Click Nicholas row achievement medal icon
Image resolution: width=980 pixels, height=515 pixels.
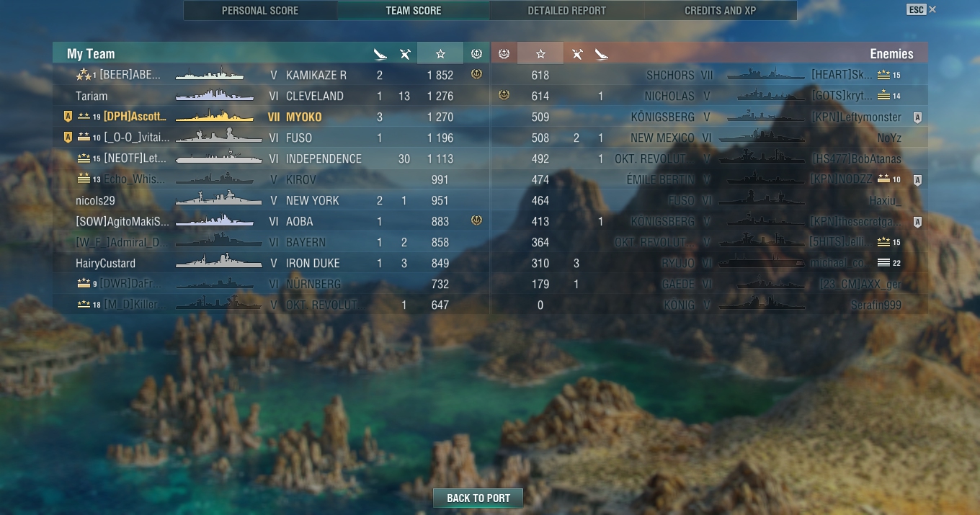tap(504, 95)
